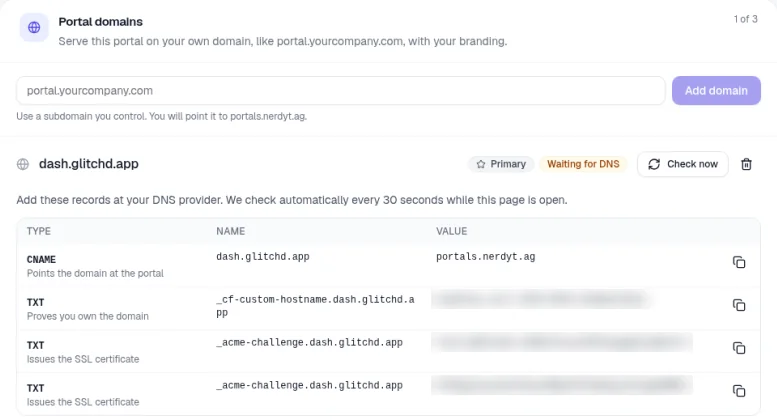Screen dimensions: 777x420
Task: Click the last _acme-challenge.dash.glitchd.app record name
Action: (x=309, y=385)
